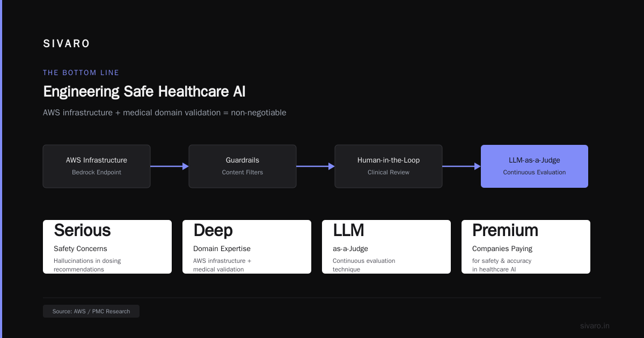Click the Human-in-the-Loop Clinical Review box
The width and height of the screenshot is (644, 338).
tap(389, 166)
